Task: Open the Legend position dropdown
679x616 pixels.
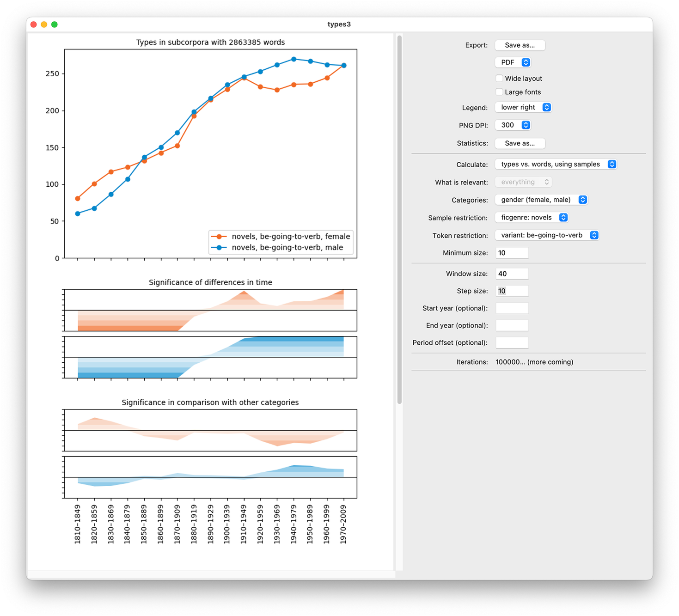Action: click(x=523, y=107)
